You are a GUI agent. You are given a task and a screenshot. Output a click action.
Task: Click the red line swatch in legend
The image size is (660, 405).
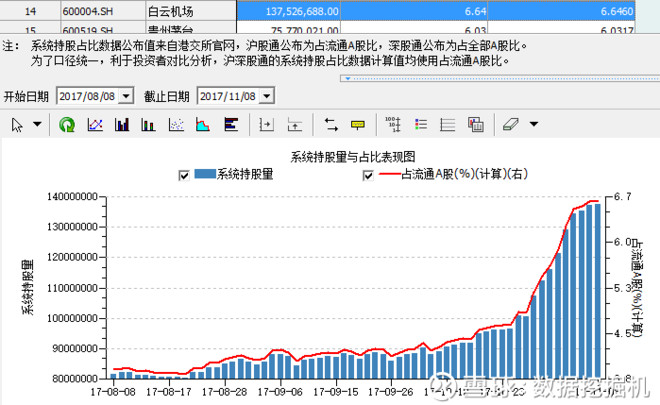pyautogui.click(x=389, y=174)
